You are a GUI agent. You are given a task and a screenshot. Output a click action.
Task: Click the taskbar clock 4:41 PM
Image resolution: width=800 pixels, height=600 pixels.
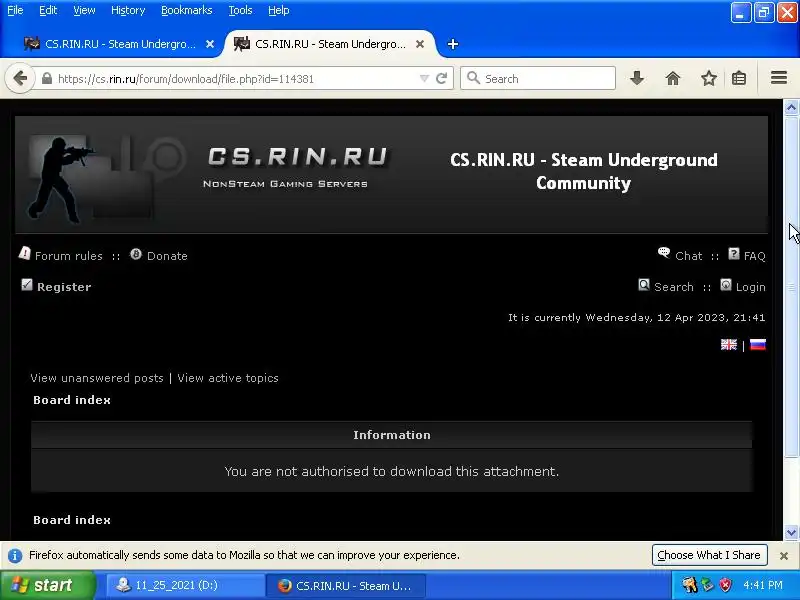point(763,585)
